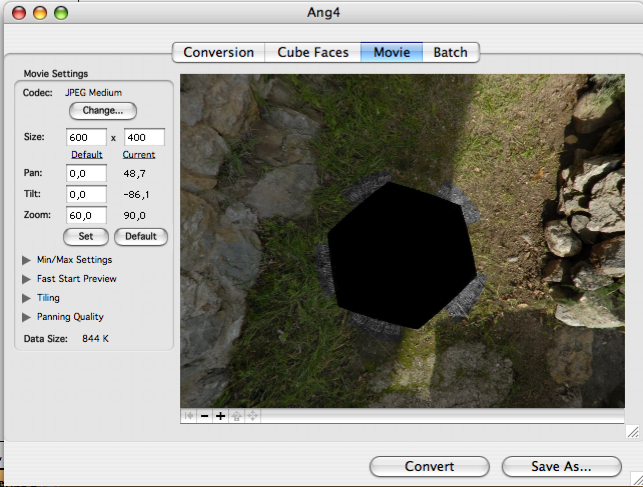Click the zoom out minus icon

(x=204, y=416)
